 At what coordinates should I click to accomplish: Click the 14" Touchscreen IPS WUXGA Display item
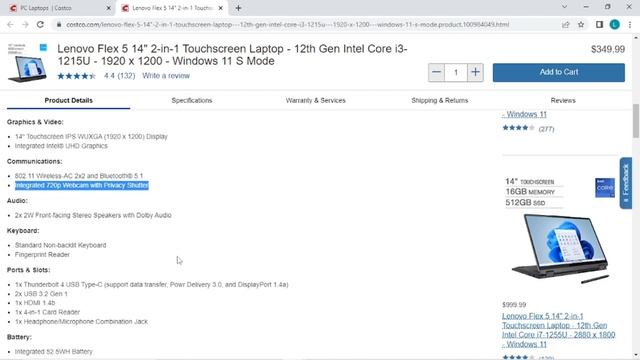coord(91,136)
